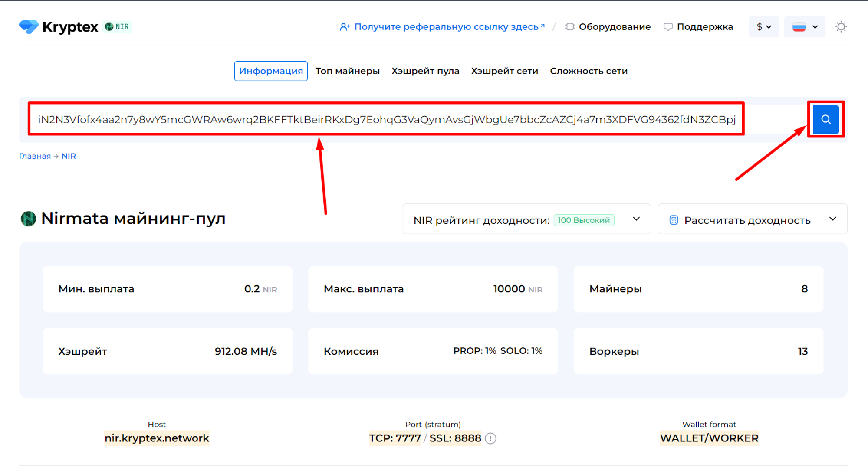This screenshot has height=474, width=868.
Task: Open the Поддержка support page
Action: pos(698,27)
